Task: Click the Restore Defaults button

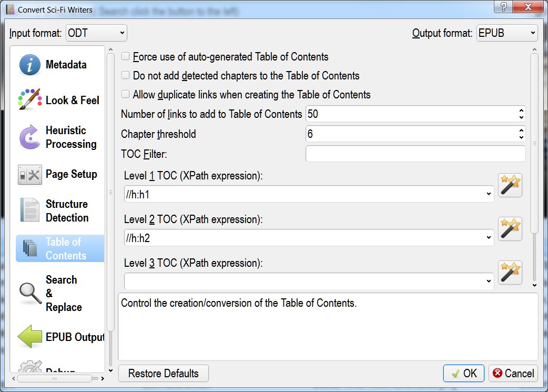Action: pos(164,374)
